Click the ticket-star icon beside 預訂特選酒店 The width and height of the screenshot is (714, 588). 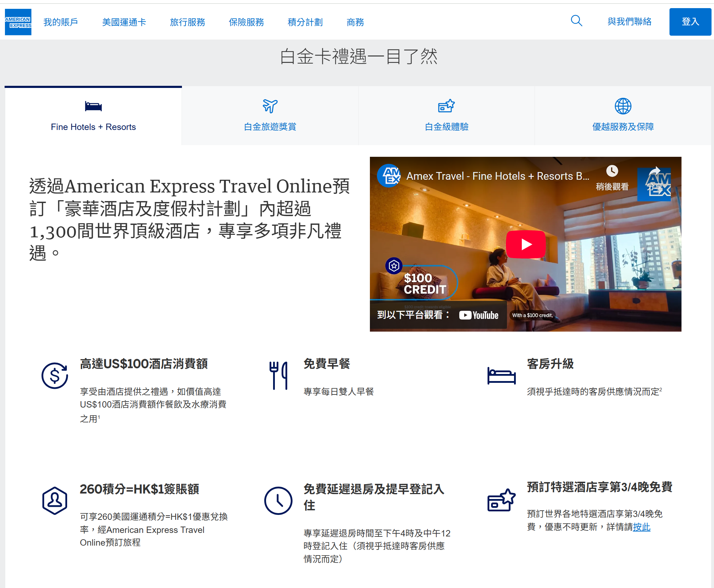click(x=501, y=500)
